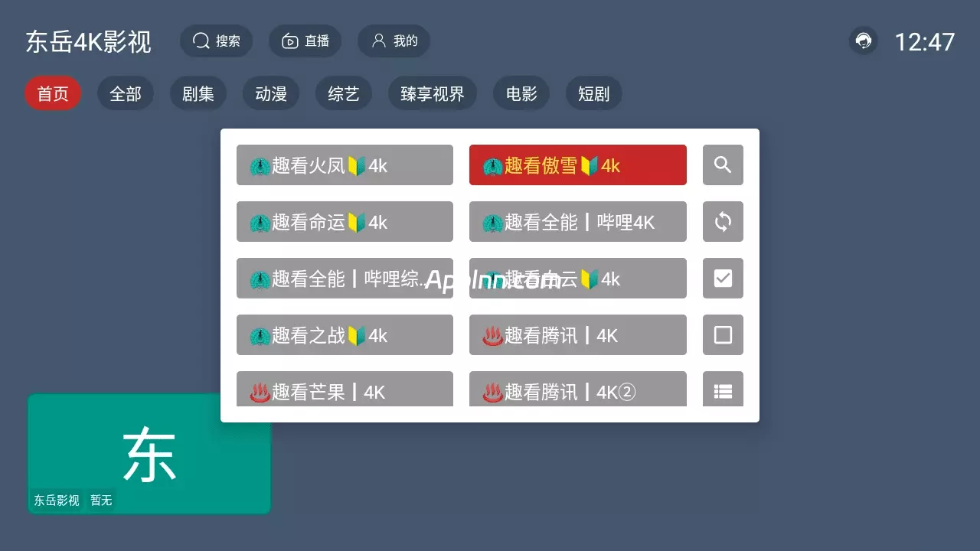Go to the 电影 tab
This screenshot has width=980, height=551.
click(x=521, y=94)
